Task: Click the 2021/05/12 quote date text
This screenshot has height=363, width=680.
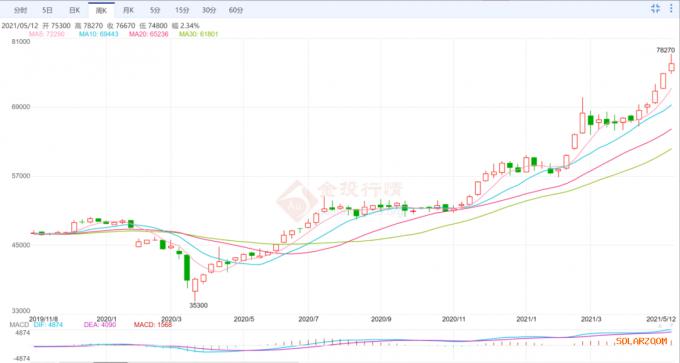Action: tap(19, 26)
